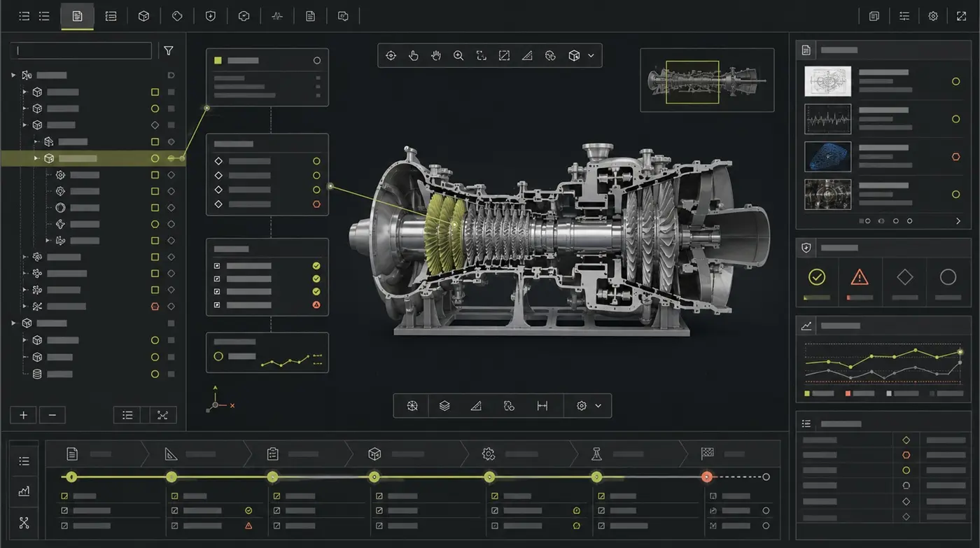
Task: Toggle fullscreen with the expand arrows icon
Action: [x=961, y=16]
